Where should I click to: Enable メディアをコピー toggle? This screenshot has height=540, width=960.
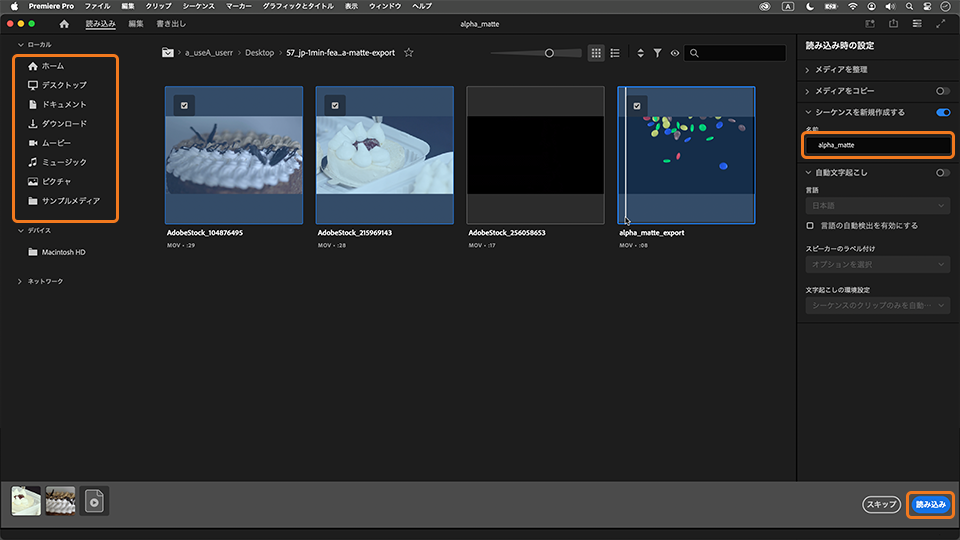[x=942, y=91]
